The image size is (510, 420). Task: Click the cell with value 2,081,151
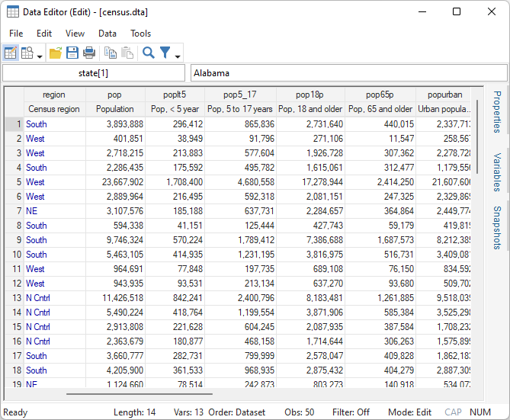[x=310, y=197]
